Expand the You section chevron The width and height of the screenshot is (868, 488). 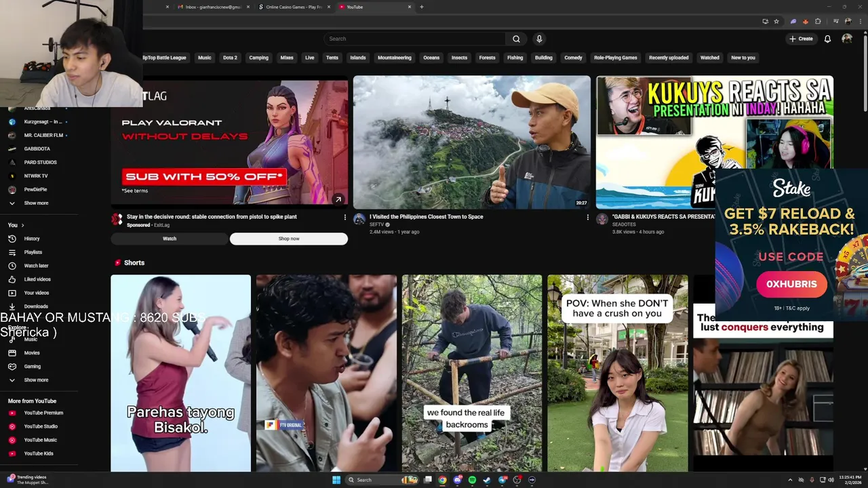tap(22, 225)
